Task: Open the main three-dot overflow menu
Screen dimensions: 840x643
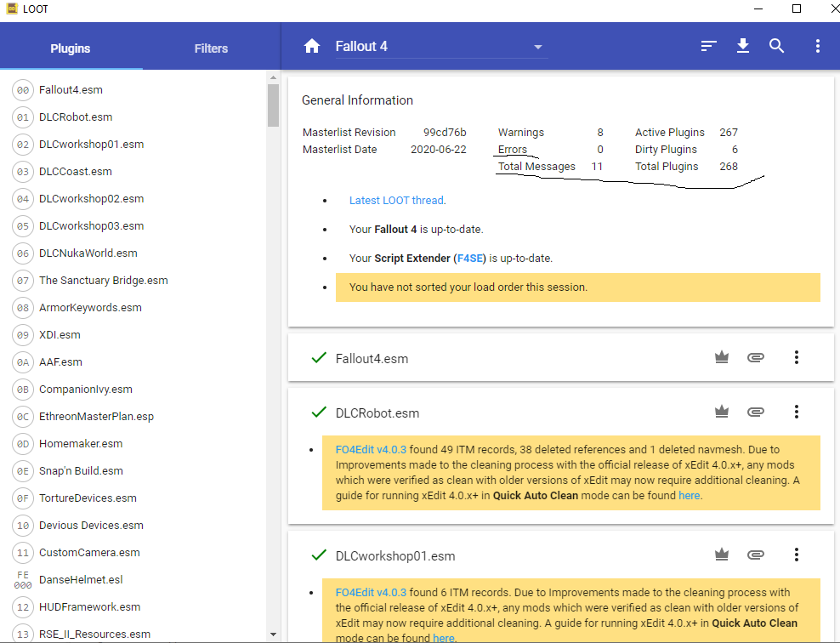Action: click(x=817, y=46)
